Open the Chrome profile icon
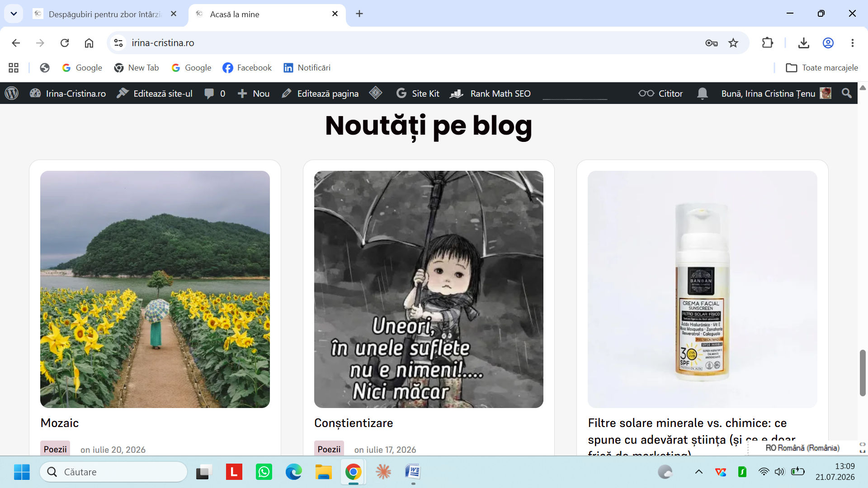Viewport: 868px width, 488px height. (x=828, y=43)
